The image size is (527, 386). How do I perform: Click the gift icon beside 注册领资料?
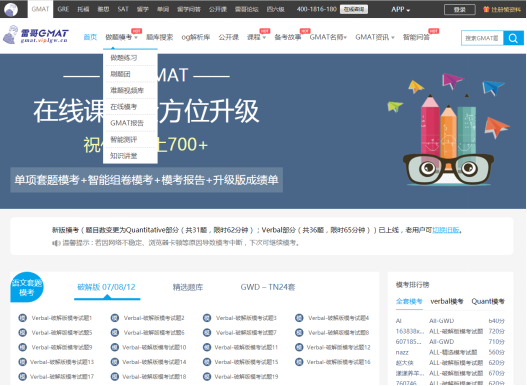coord(486,9)
